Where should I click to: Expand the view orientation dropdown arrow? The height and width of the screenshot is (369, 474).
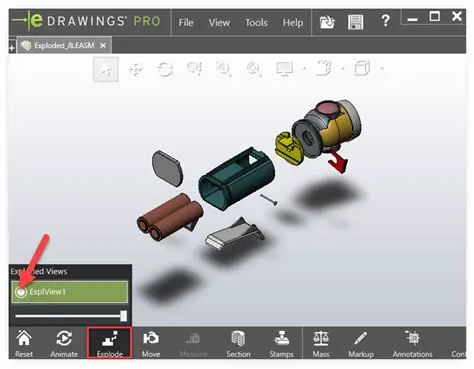pyautogui.click(x=343, y=69)
